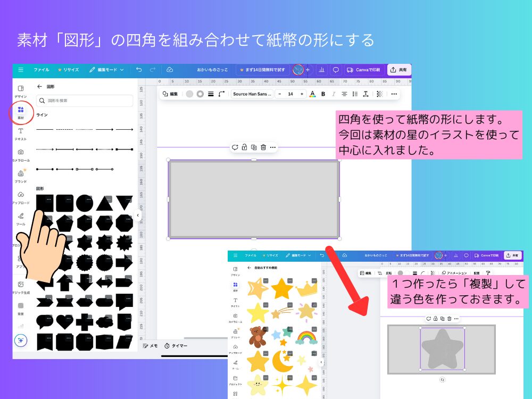Toggle italic formatting in the text toolbar
This screenshot has height=399, width=532.
point(332,94)
